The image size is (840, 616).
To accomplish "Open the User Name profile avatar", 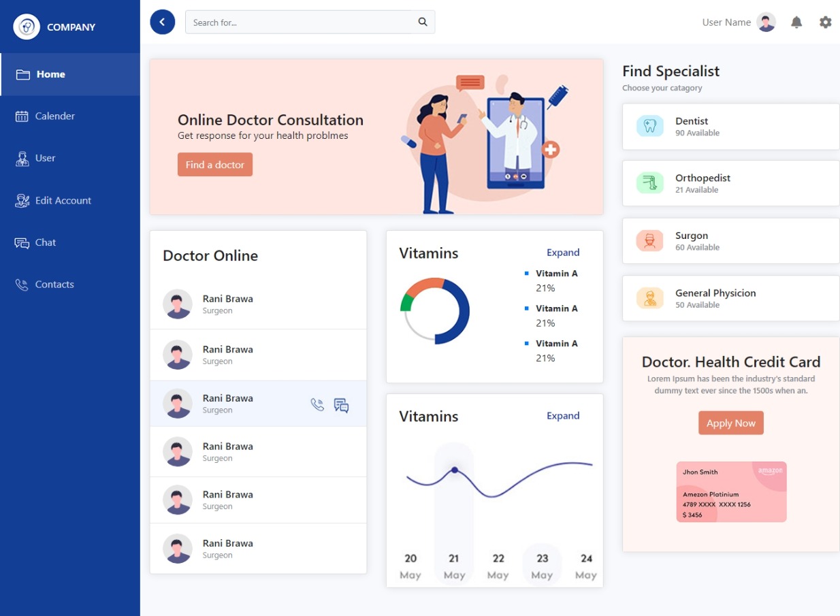I will click(x=766, y=22).
